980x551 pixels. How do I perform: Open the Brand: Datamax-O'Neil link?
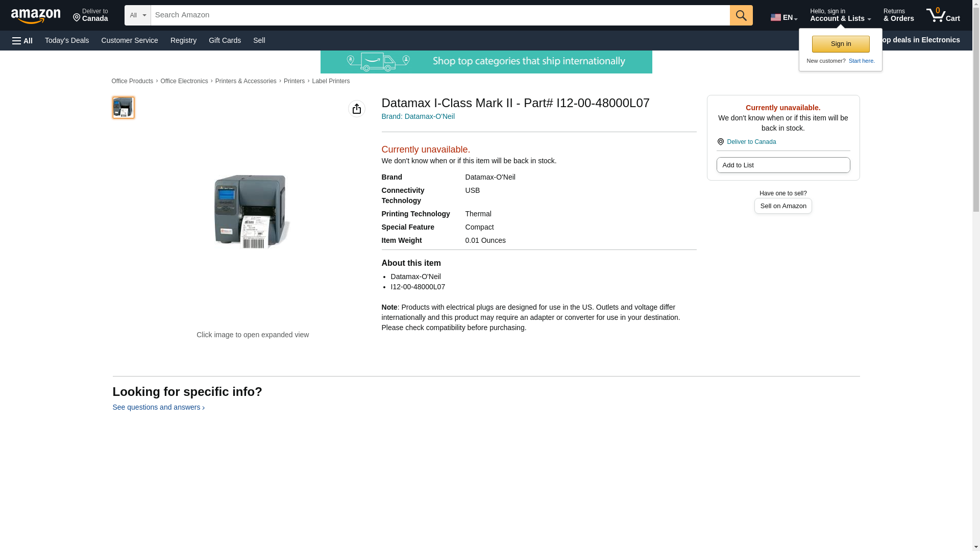[418, 116]
